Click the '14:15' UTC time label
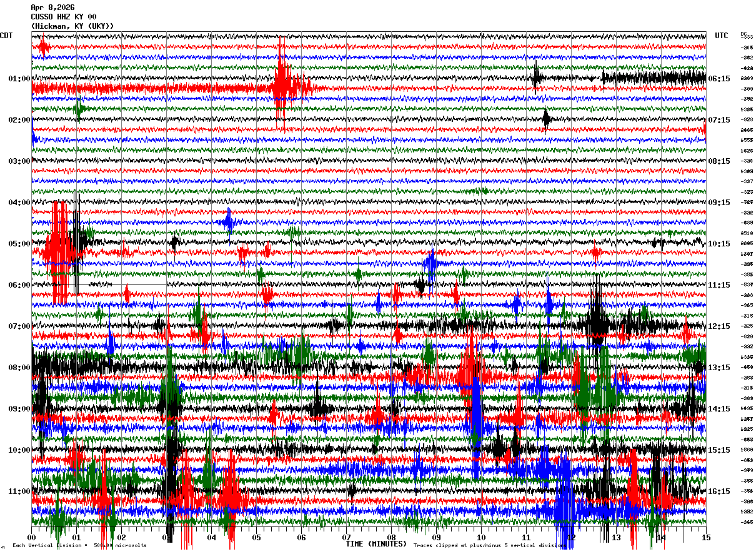Viewport: 756px width, 554px height. pyautogui.click(x=719, y=409)
